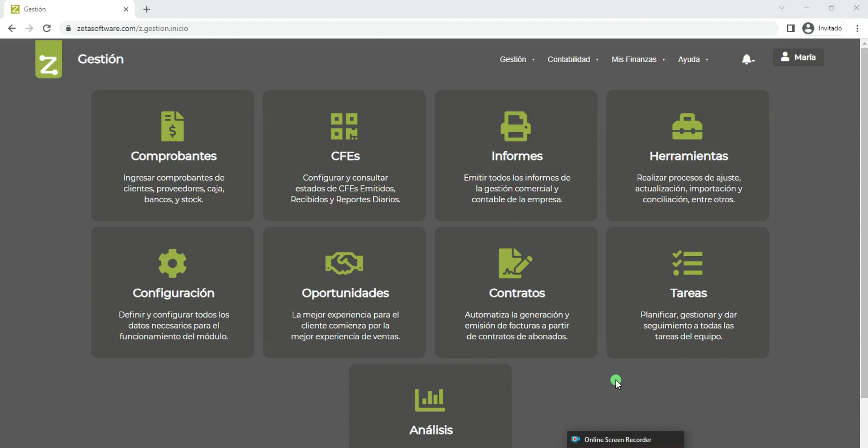The height and width of the screenshot is (448, 868).
Task: Select the Informes printer icon
Action: (x=516, y=126)
